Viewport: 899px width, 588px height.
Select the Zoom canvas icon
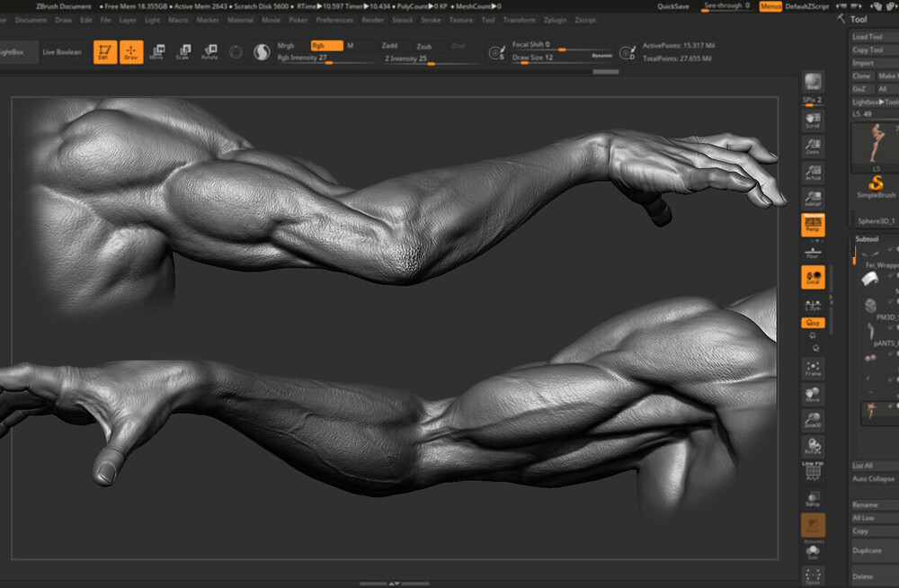(813, 147)
